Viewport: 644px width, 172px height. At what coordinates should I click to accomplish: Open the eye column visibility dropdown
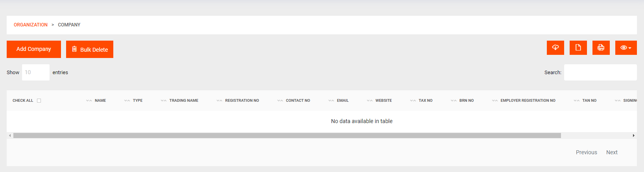[x=626, y=48]
